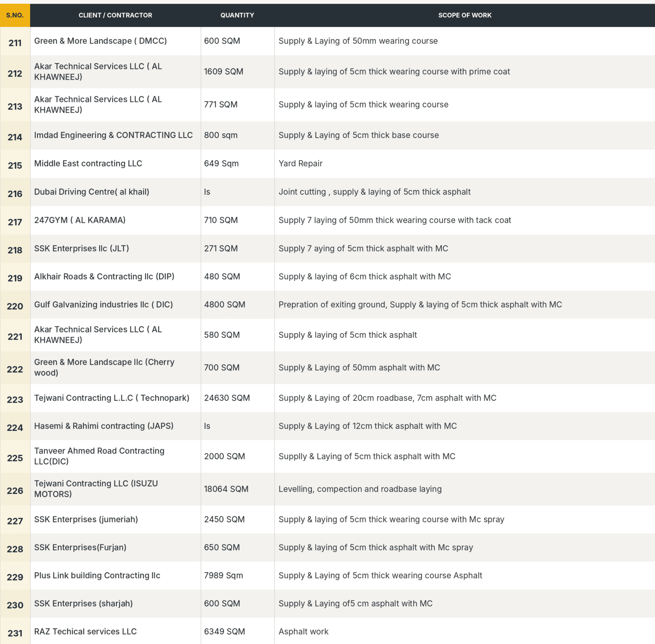Select 'Middle East contracting LLC' cell
This screenshot has height=644, width=655.
[x=115, y=164]
